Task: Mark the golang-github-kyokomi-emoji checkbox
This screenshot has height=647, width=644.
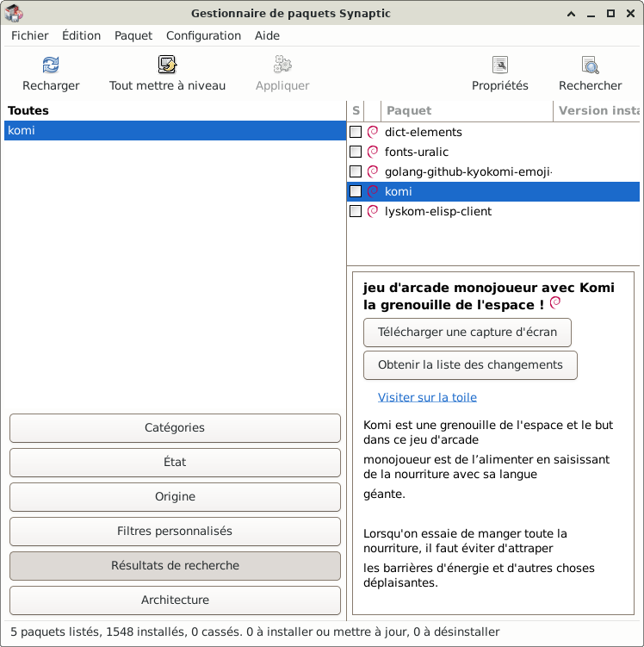Action: coord(356,171)
